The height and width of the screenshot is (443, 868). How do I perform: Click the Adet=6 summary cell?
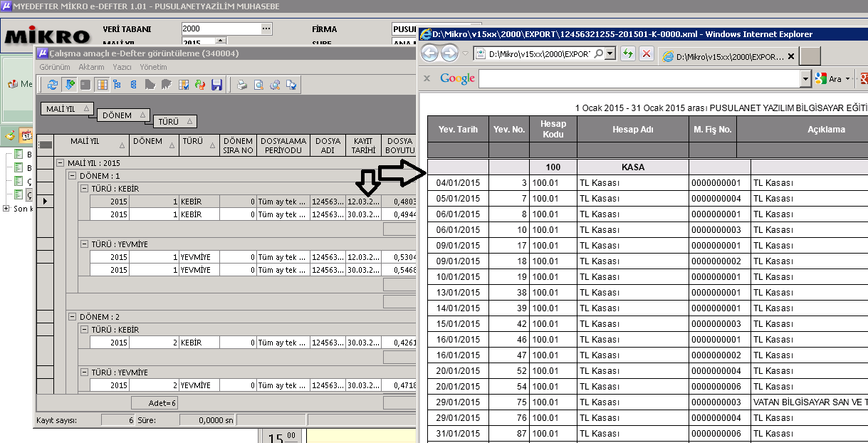click(x=153, y=403)
